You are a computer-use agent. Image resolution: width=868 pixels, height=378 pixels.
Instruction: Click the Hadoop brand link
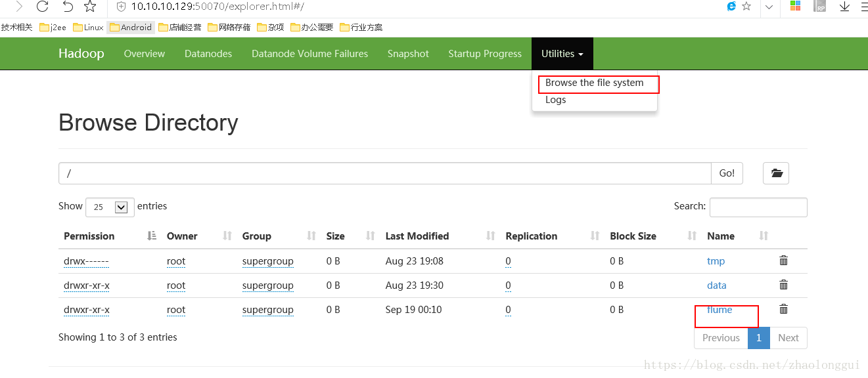point(81,54)
